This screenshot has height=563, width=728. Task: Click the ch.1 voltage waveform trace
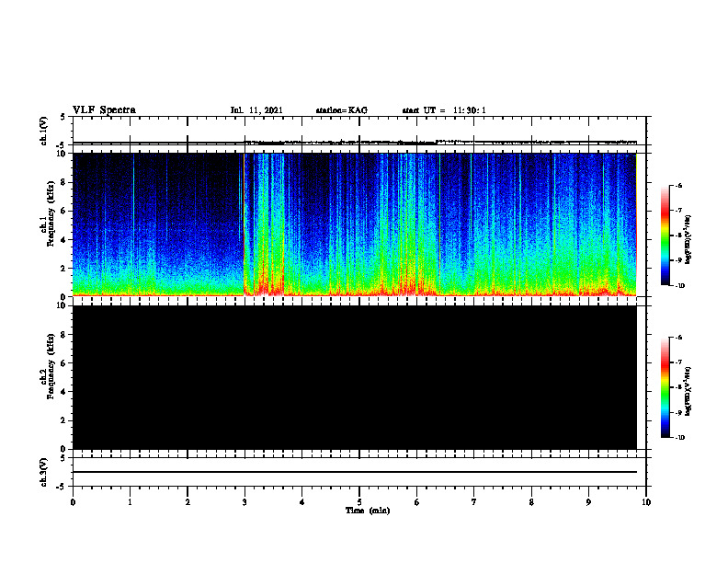[x=355, y=143]
